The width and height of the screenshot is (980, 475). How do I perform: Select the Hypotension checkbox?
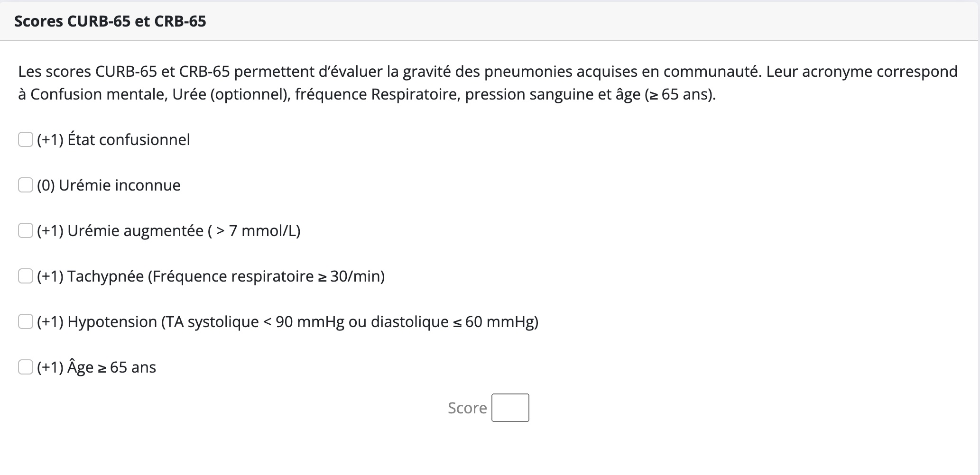point(26,322)
